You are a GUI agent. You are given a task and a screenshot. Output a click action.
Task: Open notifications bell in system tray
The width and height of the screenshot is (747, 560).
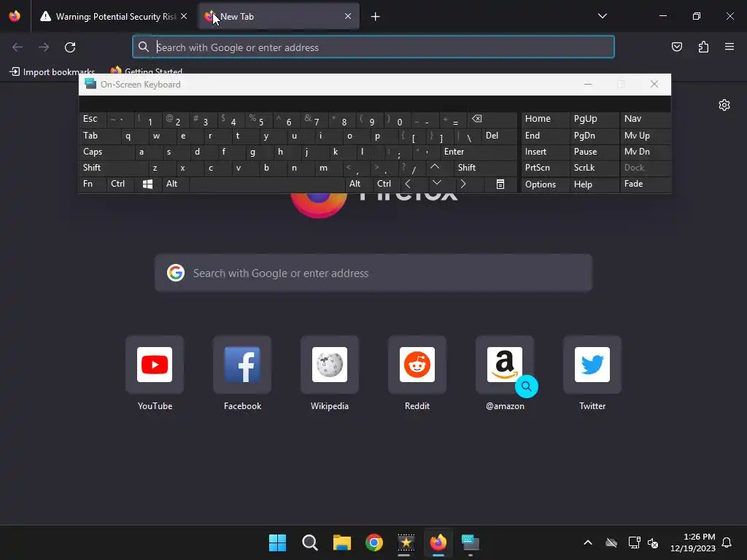tap(727, 542)
